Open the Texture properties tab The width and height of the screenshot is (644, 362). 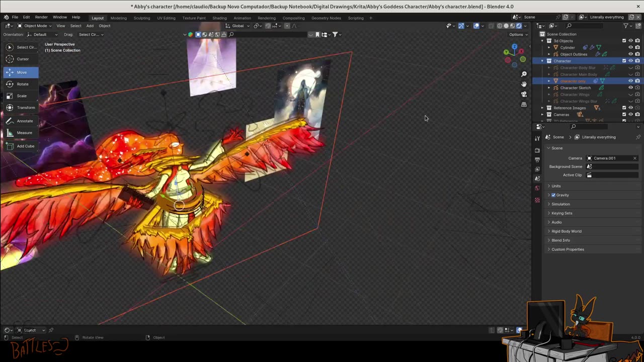[537, 200]
